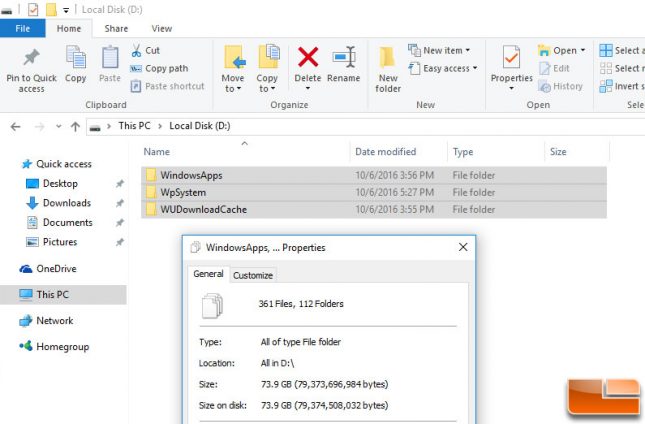Click Copy path in the ribbon
The image size is (645, 424).
click(159, 68)
